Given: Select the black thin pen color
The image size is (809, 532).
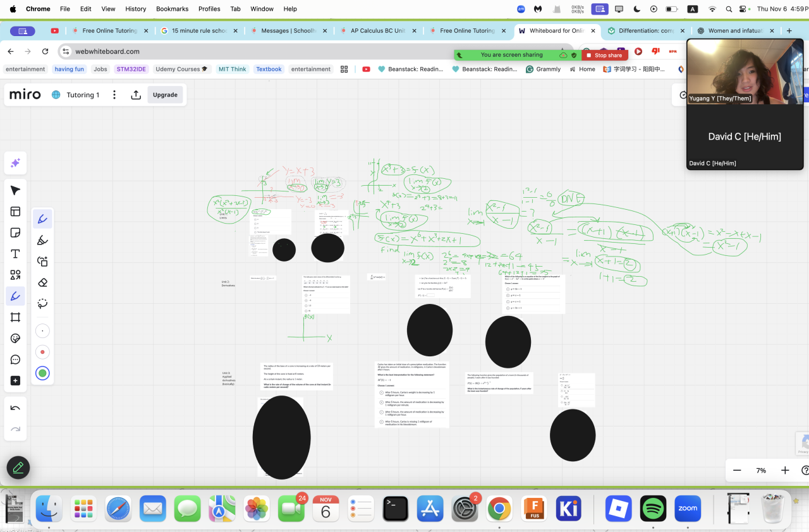Looking at the screenshot, I should [42, 330].
